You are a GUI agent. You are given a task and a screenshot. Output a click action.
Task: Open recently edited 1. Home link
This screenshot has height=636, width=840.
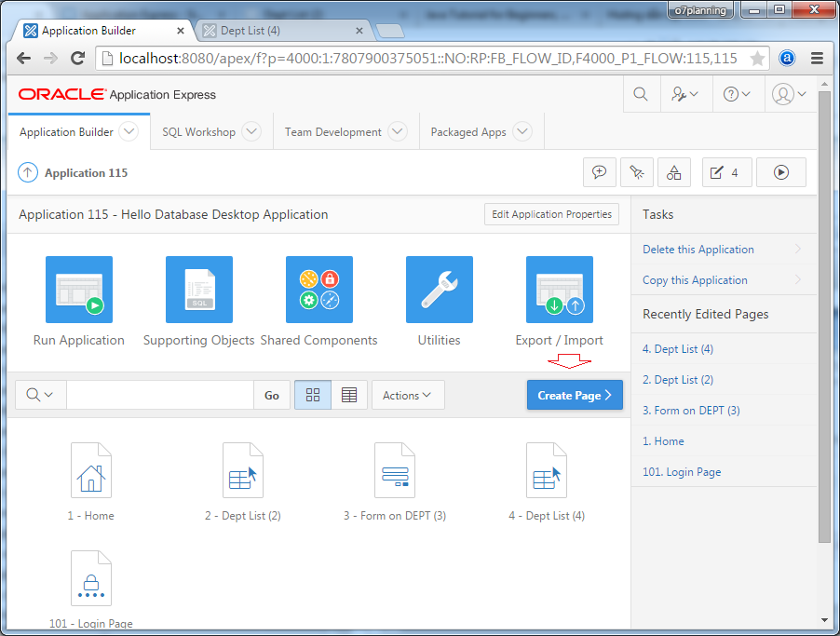663,441
